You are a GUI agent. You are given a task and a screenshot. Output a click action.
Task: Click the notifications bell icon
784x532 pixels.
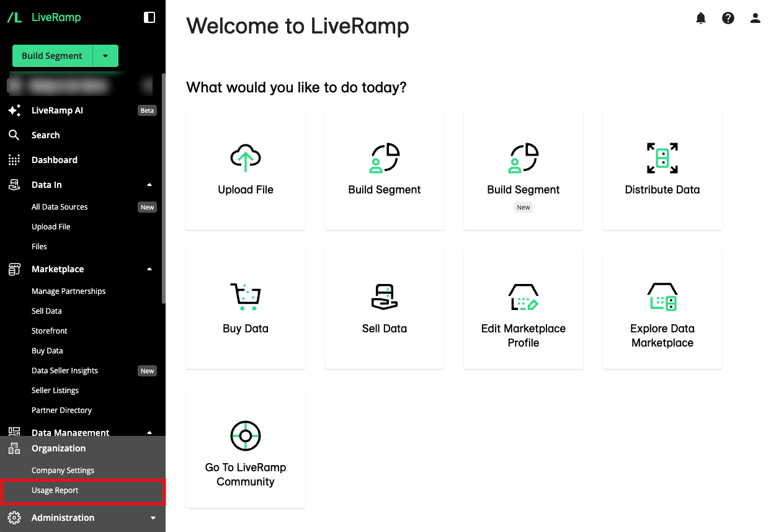point(701,19)
